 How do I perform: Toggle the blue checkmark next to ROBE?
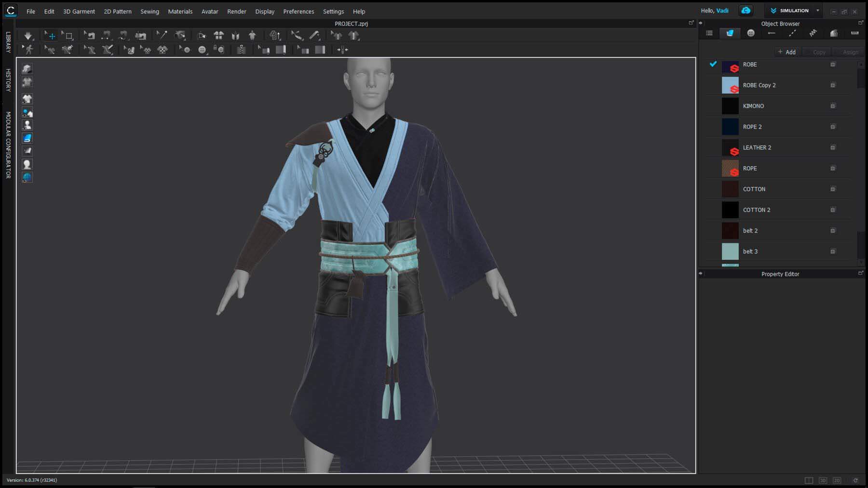point(713,64)
